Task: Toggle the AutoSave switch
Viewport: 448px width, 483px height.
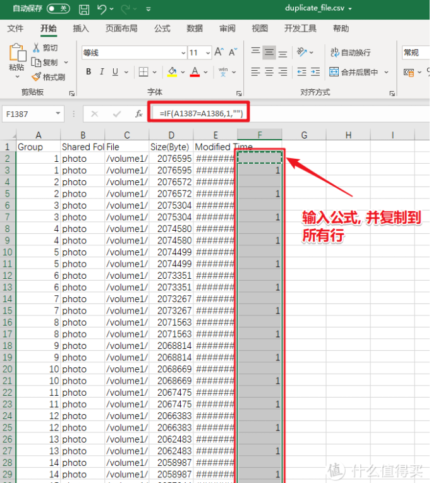Action: (x=58, y=9)
